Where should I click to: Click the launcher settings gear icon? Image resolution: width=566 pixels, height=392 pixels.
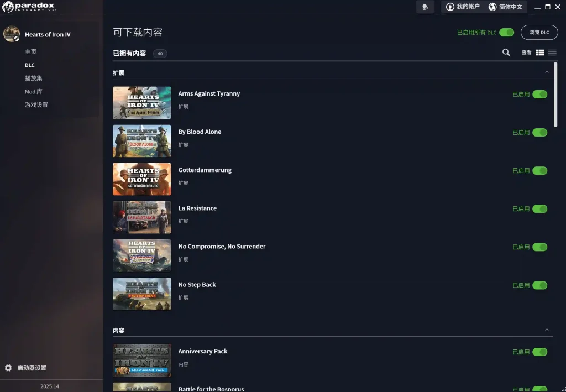point(8,368)
